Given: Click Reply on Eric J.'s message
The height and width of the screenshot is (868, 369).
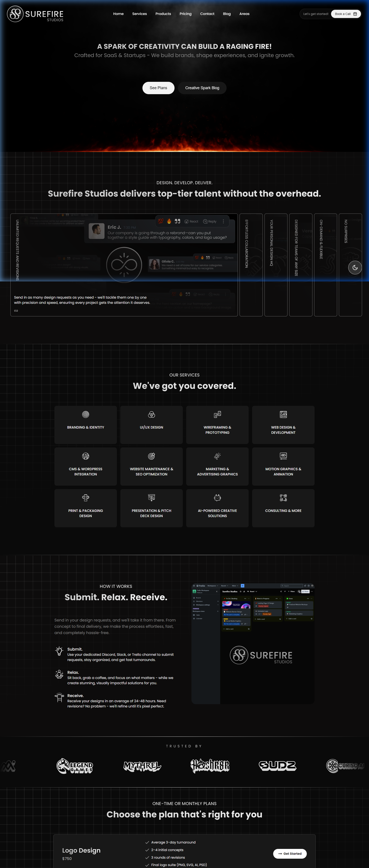Looking at the screenshot, I should pyautogui.click(x=210, y=221).
